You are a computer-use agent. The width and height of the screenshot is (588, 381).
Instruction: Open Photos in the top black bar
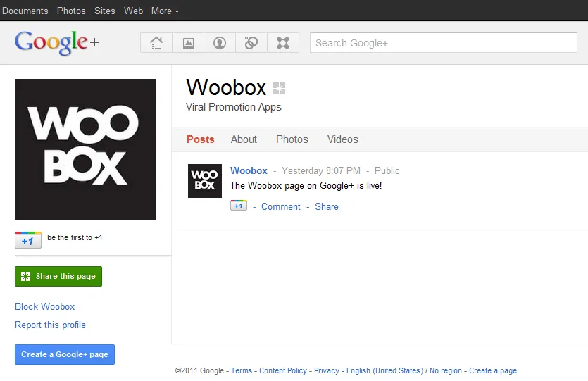71,11
